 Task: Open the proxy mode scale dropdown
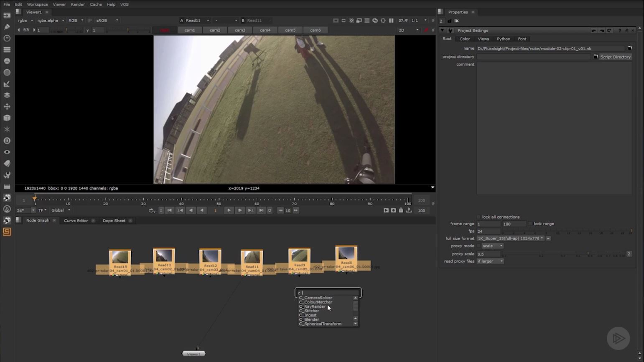pos(492,246)
